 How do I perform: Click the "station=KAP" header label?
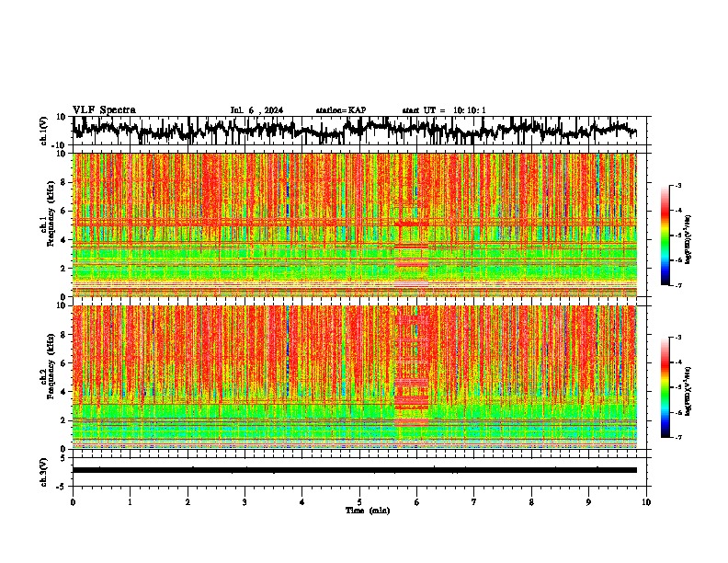341,110
